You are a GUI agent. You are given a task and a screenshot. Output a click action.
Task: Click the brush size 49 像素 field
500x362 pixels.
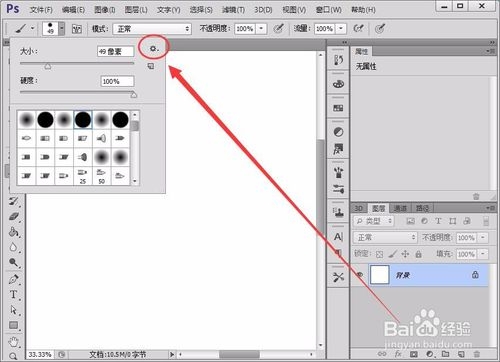tap(116, 51)
